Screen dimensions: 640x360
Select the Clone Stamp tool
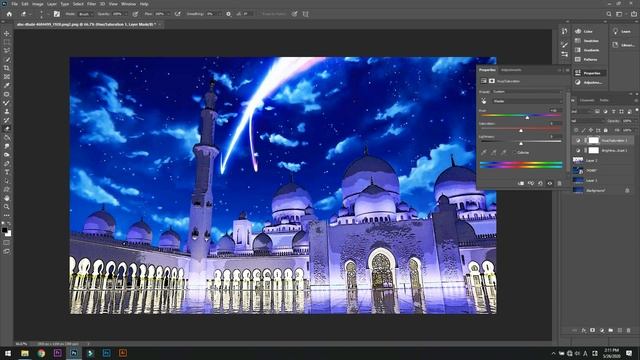coord(7,111)
